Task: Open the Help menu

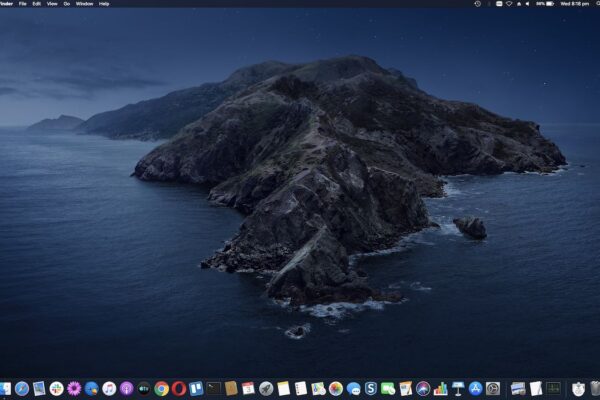Action: click(x=104, y=4)
